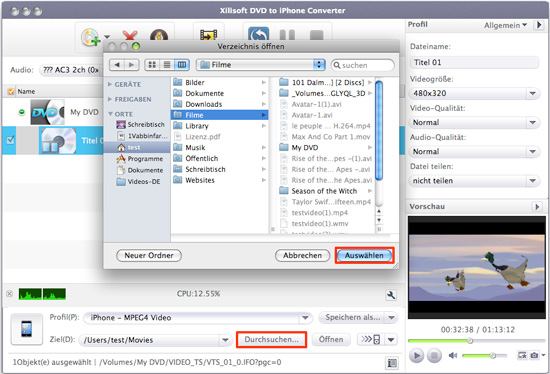The height and width of the screenshot is (374, 550).
Task: Click the Speichern als button
Action: click(352, 318)
